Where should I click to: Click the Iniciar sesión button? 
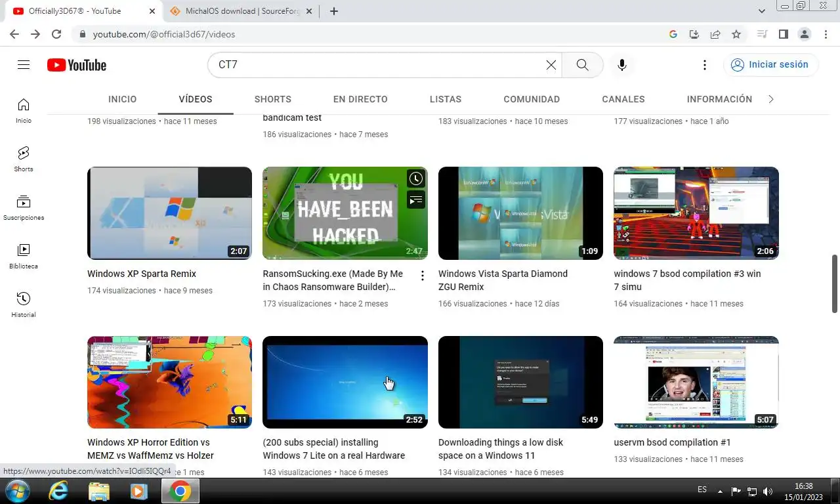coord(770,64)
